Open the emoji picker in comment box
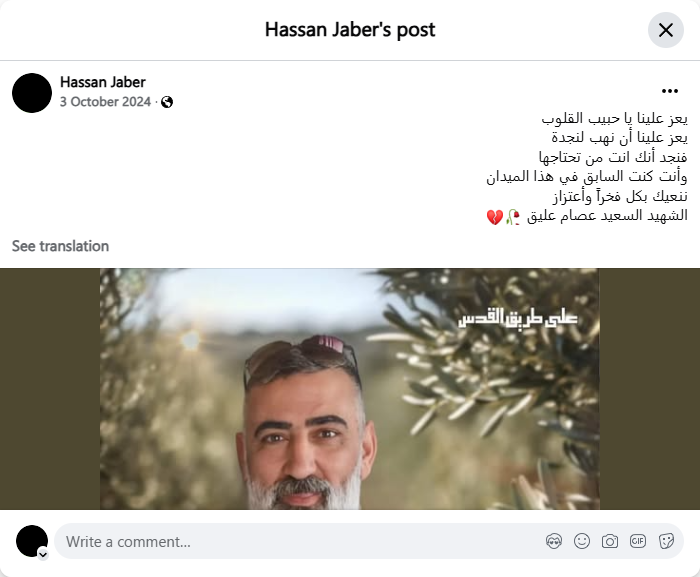Viewport: 700px width, 577px height. [582, 541]
